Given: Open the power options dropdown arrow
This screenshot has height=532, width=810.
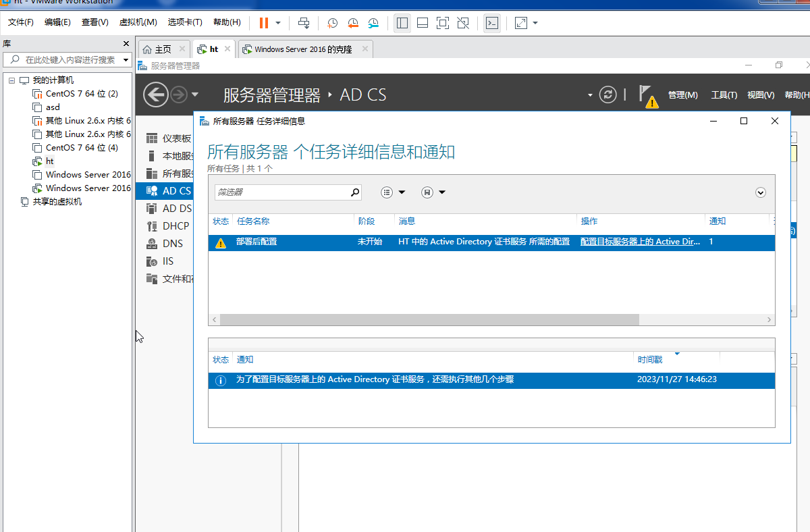Looking at the screenshot, I should click(x=278, y=23).
